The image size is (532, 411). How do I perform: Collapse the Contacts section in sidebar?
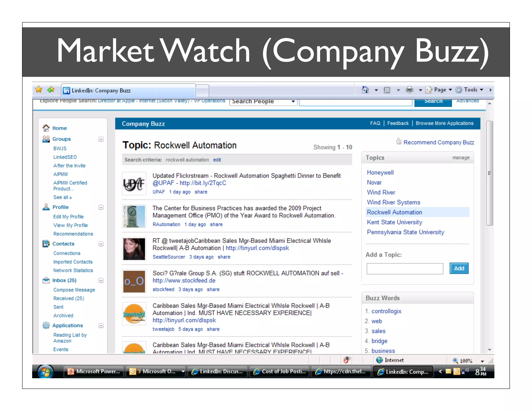(101, 244)
